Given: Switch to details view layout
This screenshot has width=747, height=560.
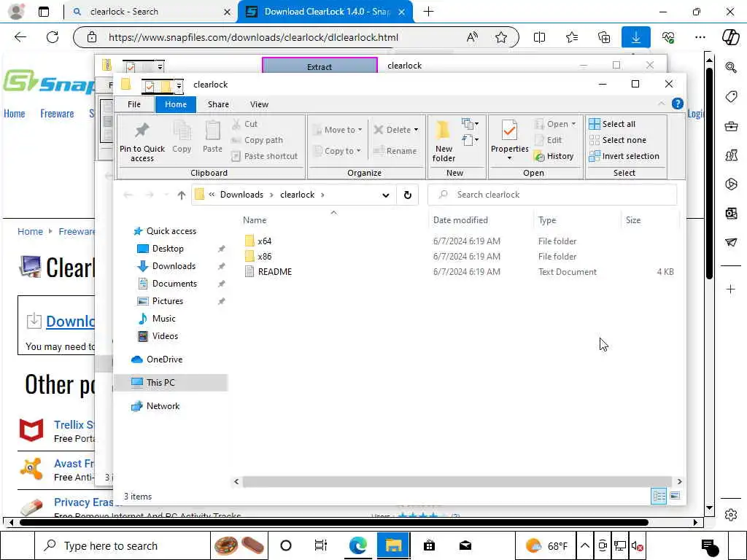Looking at the screenshot, I should pyautogui.click(x=659, y=496).
